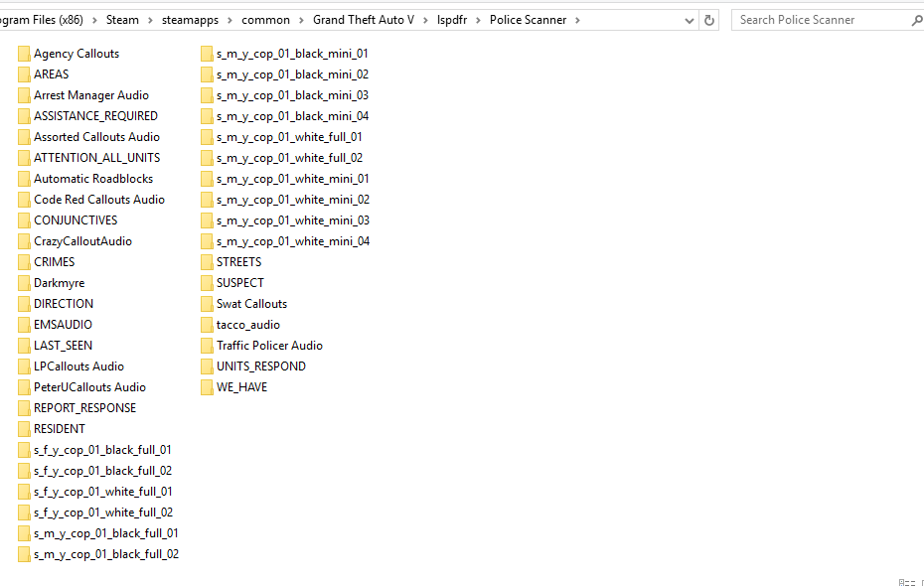Expand the chevron after Program Files (x86)

[94, 20]
